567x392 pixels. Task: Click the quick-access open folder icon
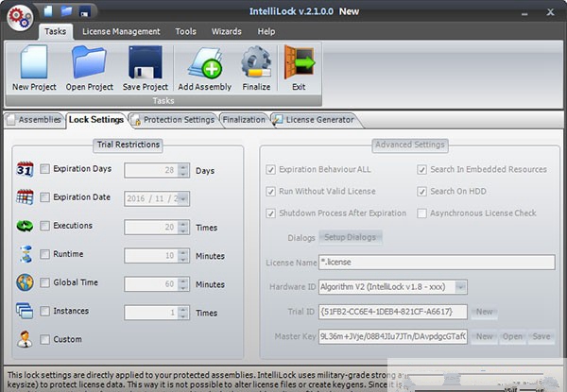[x=66, y=10]
